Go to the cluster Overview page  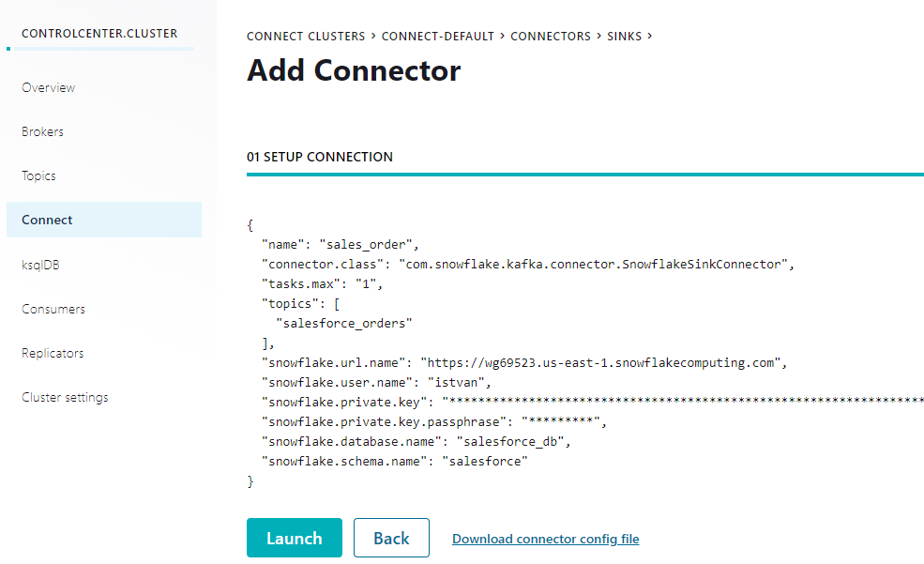tap(48, 87)
